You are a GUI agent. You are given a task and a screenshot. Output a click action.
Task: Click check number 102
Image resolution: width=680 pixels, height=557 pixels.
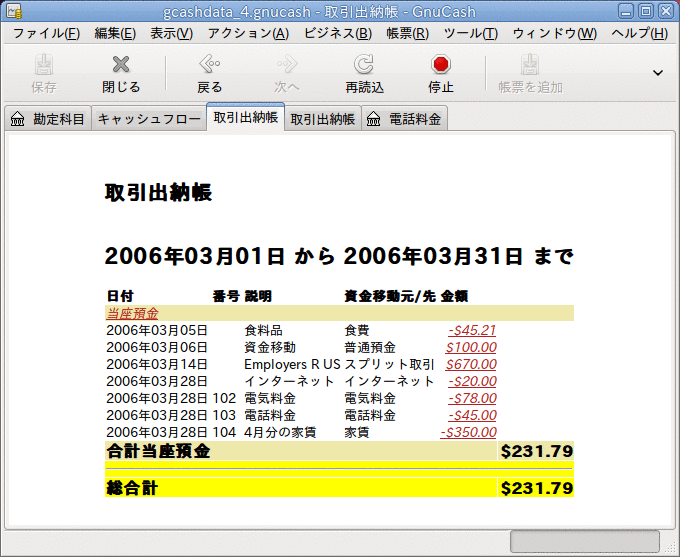224,398
